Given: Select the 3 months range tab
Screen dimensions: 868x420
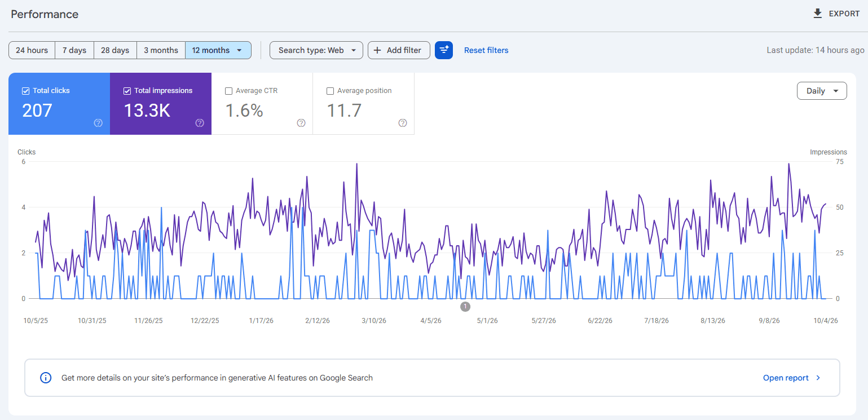Looking at the screenshot, I should click(x=161, y=50).
